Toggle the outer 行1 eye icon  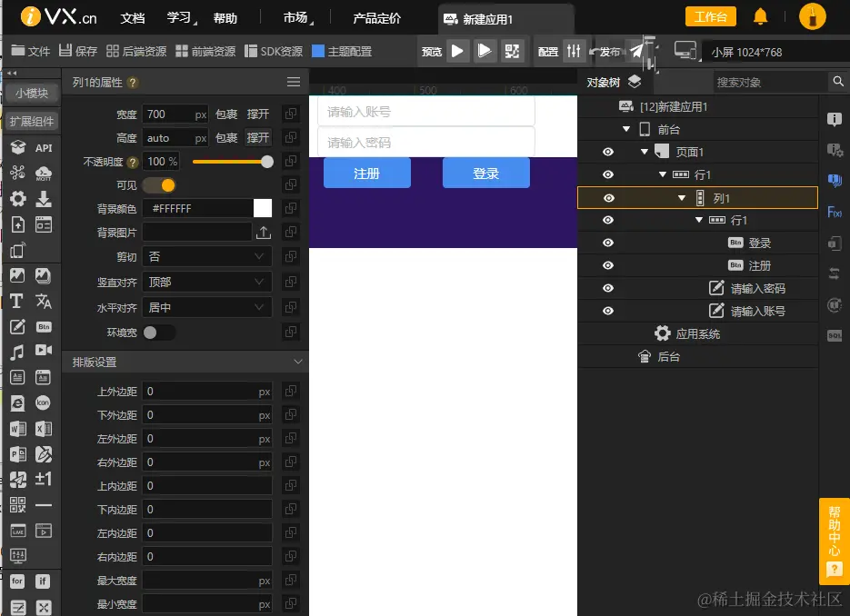(608, 174)
